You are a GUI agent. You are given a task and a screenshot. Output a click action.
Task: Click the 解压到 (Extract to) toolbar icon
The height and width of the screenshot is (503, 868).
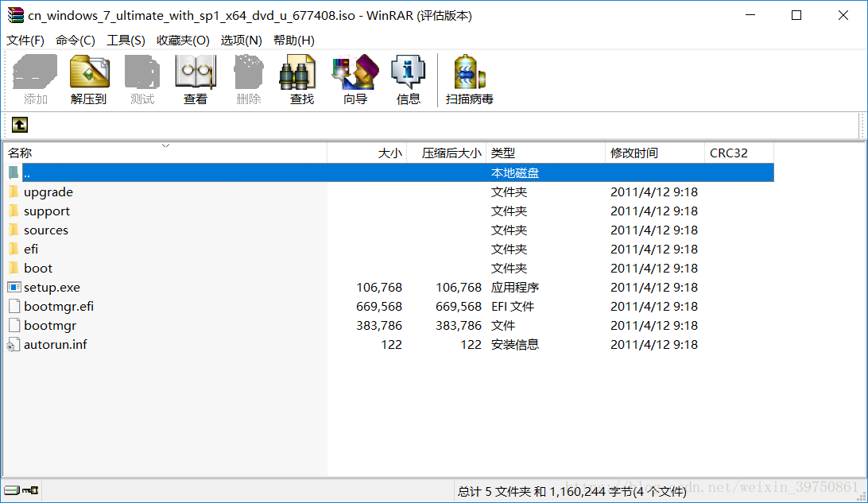(89, 72)
